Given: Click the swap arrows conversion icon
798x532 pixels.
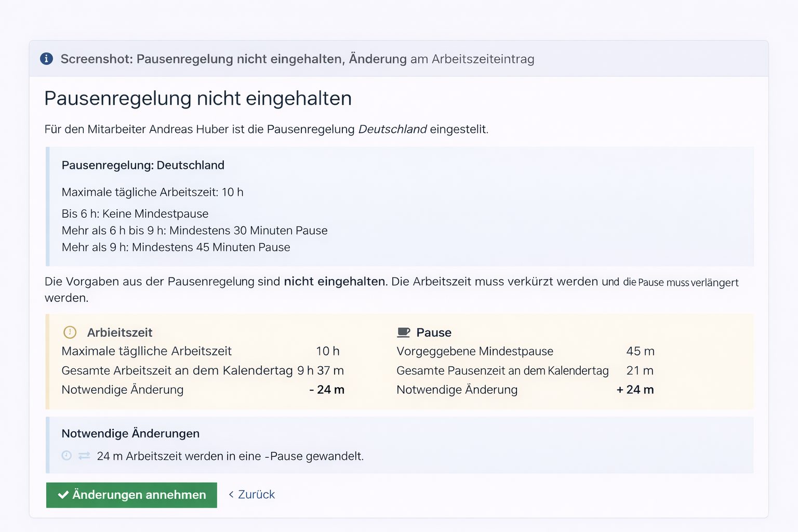Looking at the screenshot, I should (x=84, y=456).
